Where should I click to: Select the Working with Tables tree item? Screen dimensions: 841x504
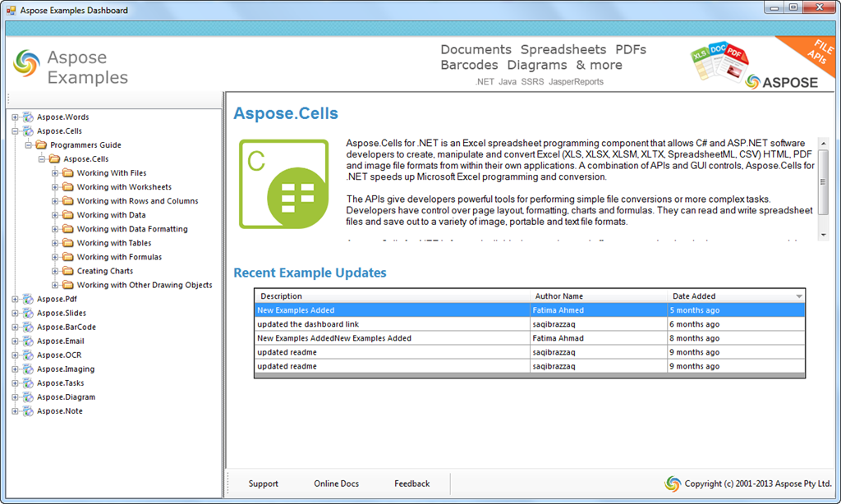113,243
